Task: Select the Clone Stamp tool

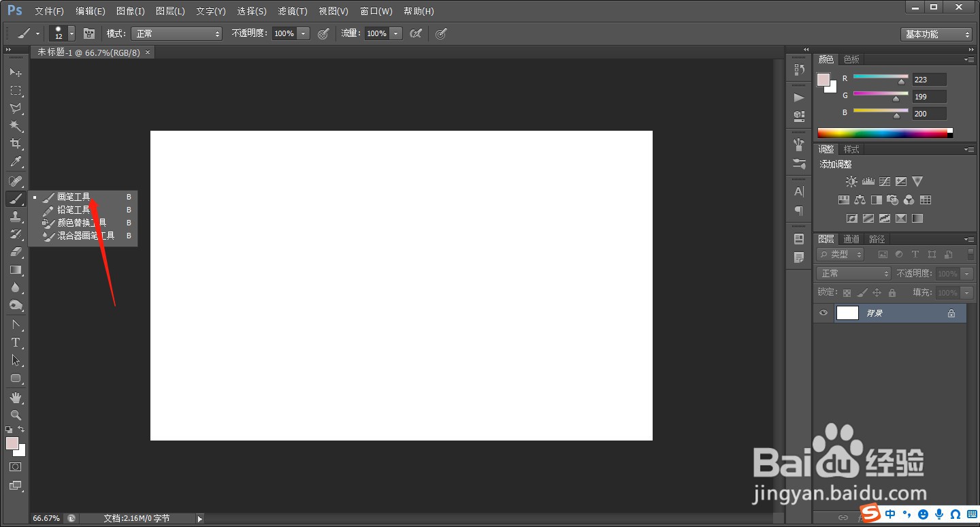Action: point(16,217)
